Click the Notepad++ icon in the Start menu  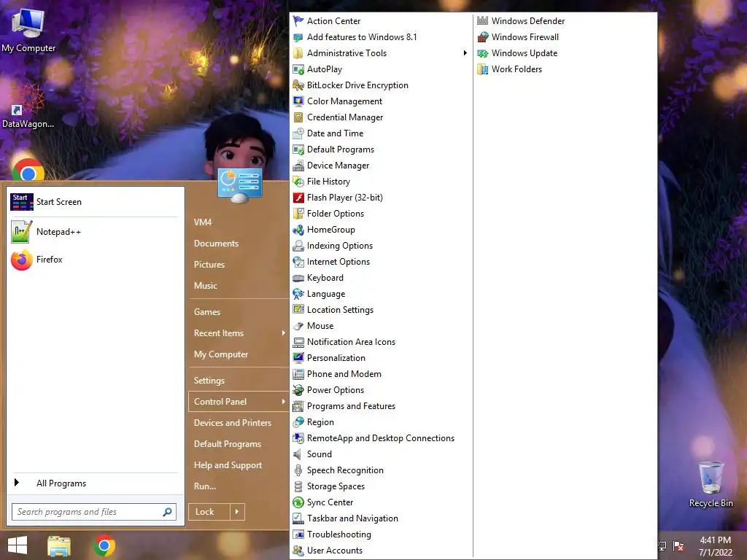(x=21, y=232)
